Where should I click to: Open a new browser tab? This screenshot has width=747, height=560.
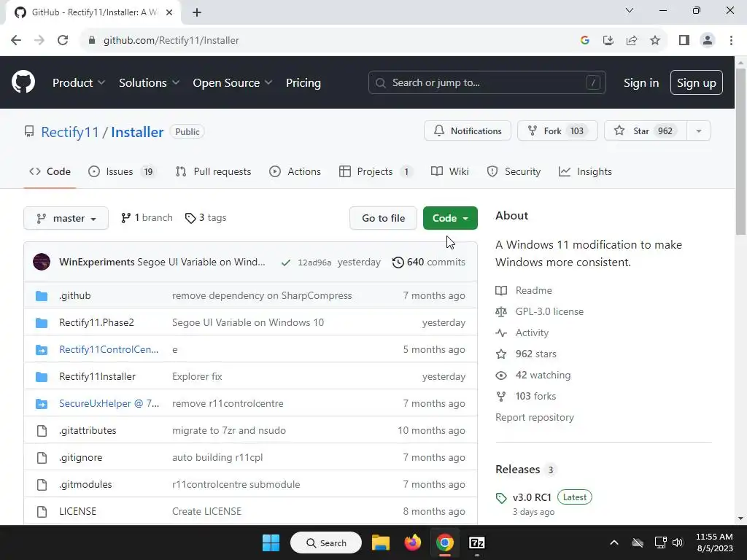197,12
